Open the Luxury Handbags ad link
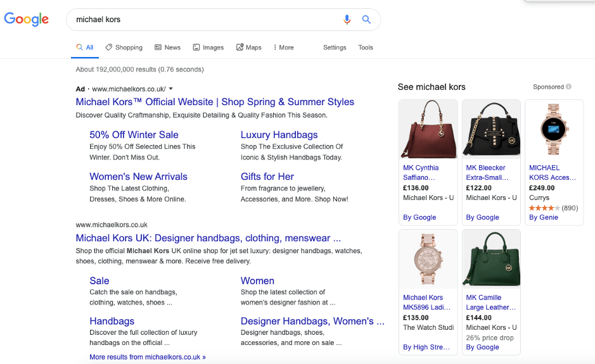The height and width of the screenshot is (364, 595). (279, 135)
